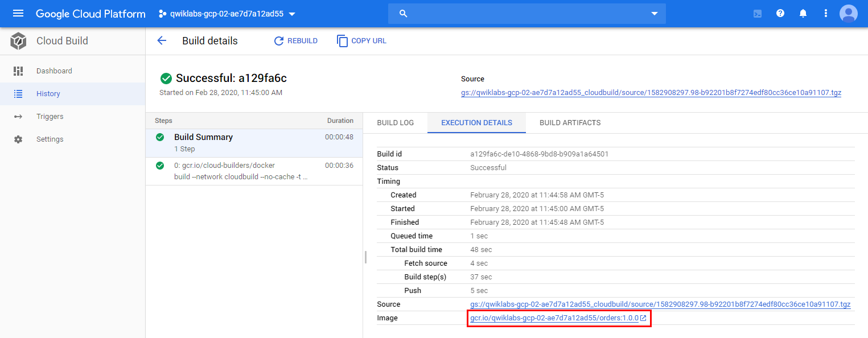Click the Settings gear icon
Viewport: 868px width, 338px height.
coord(18,139)
